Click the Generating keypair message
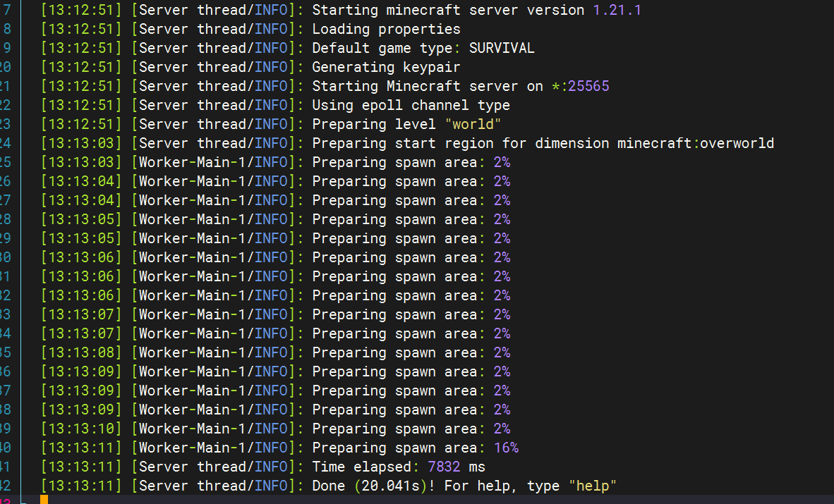 point(386,68)
